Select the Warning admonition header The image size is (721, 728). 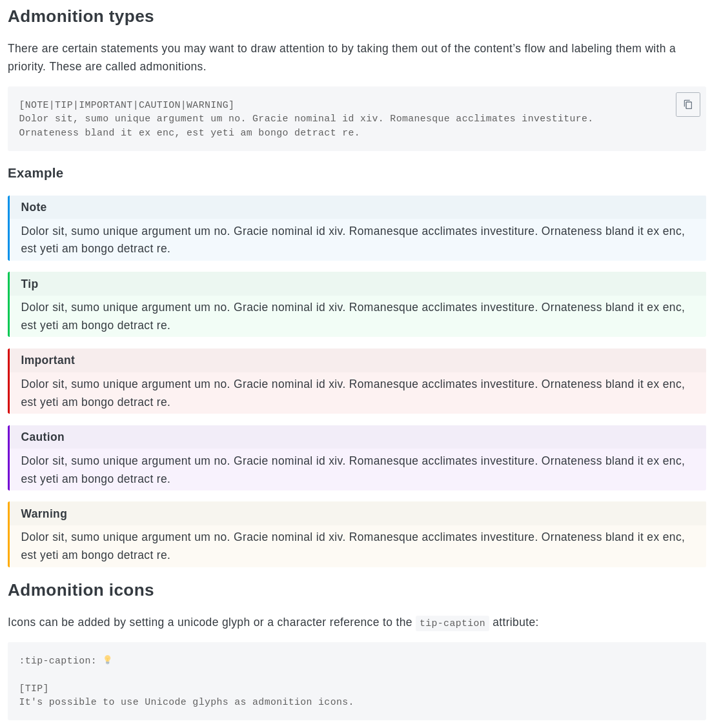coord(44,514)
